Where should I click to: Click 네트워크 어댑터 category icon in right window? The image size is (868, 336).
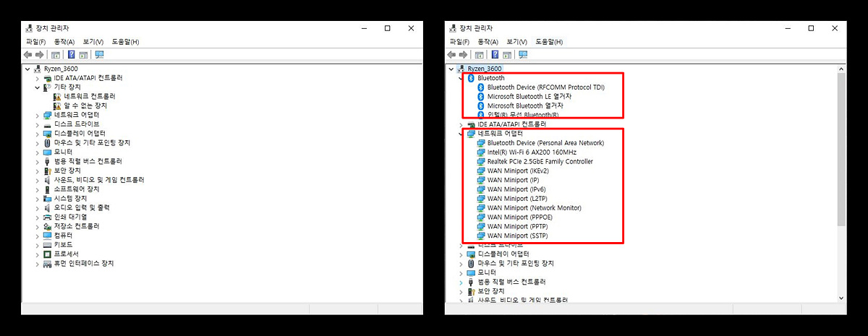[x=471, y=134]
